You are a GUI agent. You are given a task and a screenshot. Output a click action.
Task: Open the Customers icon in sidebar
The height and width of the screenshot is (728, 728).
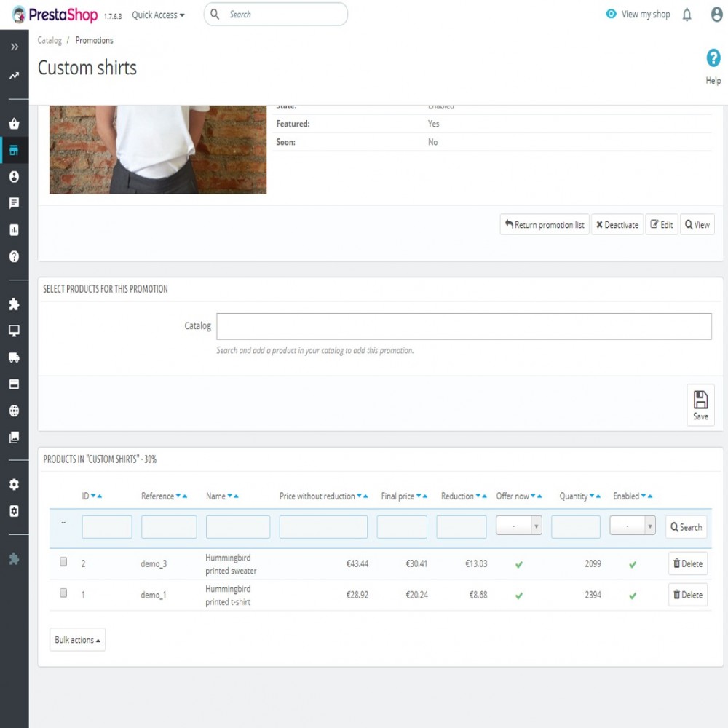(x=14, y=177)
